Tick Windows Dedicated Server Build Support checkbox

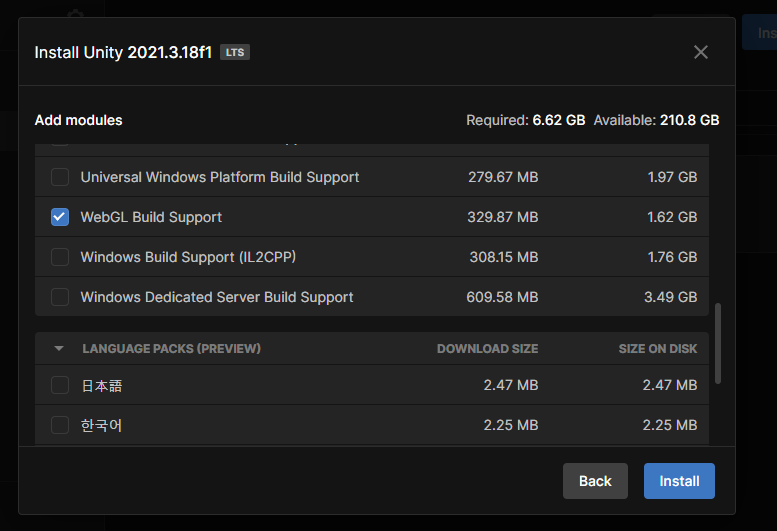tap(60, 297)
